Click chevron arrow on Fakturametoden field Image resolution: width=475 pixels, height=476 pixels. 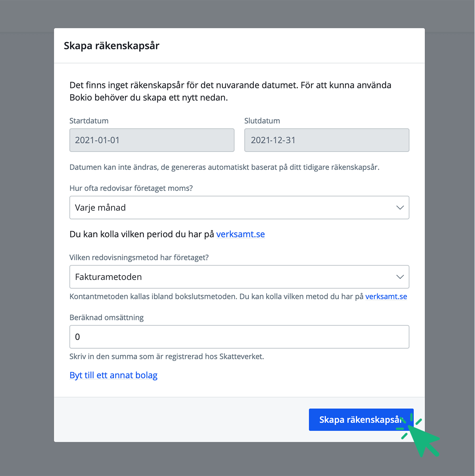tap(400, 277)
